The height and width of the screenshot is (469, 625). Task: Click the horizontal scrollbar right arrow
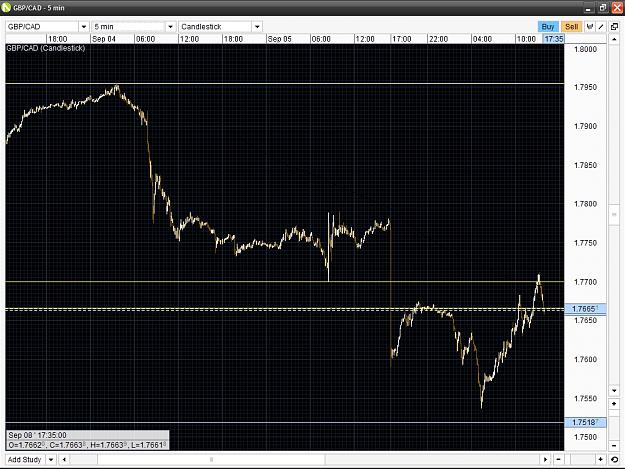(545, 459)
